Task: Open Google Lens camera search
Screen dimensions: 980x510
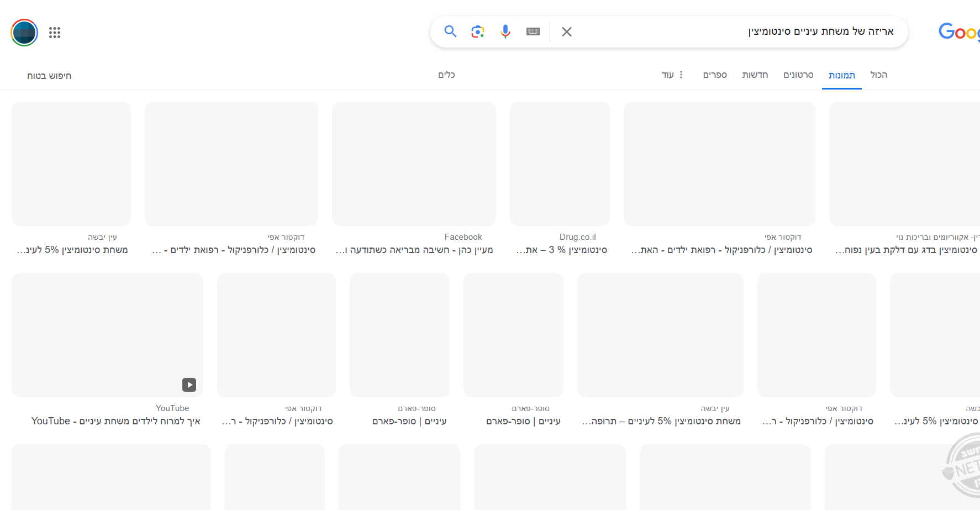Action: click(477, 31)
